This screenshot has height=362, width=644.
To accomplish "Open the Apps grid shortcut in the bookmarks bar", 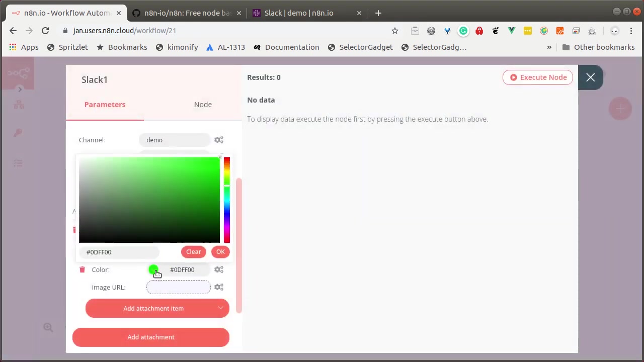I will click(x=24, y=47).
